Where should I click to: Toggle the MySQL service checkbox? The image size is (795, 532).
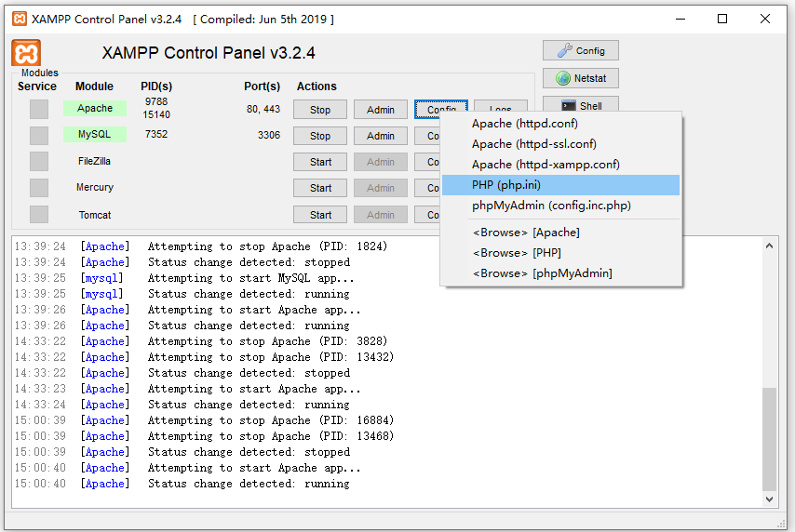39,135
